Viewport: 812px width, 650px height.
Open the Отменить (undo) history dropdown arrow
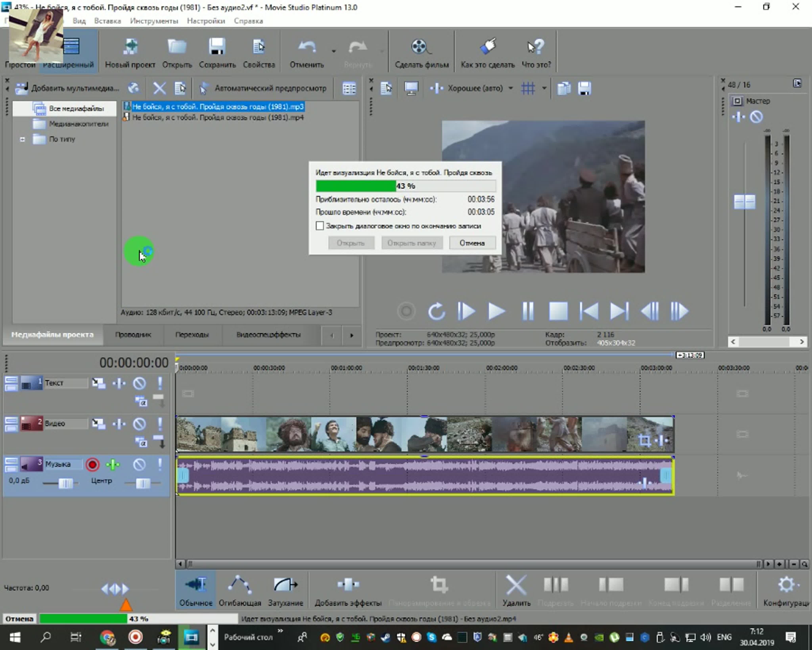click(333, 51)
